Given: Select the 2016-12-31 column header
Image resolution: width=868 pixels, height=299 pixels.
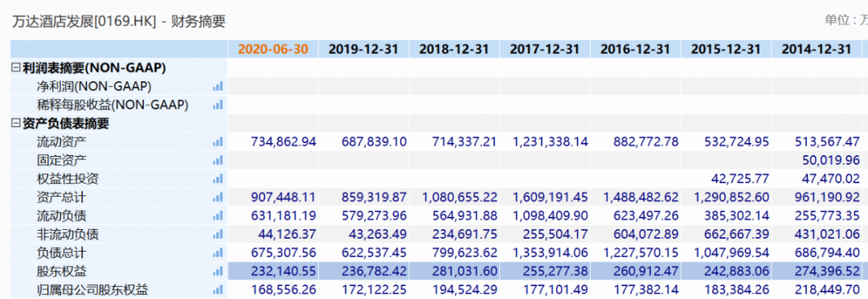Looking at the screenshot, I should click(636, 49).
